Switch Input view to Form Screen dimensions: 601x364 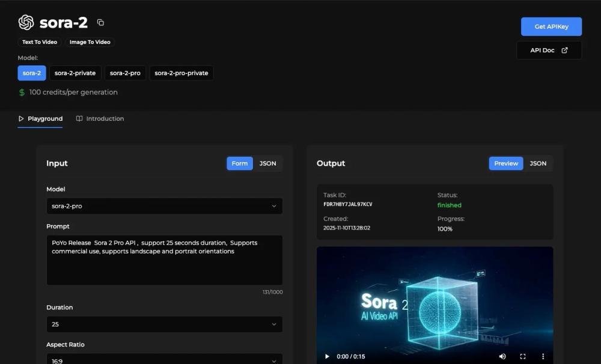tap(240, 163)
